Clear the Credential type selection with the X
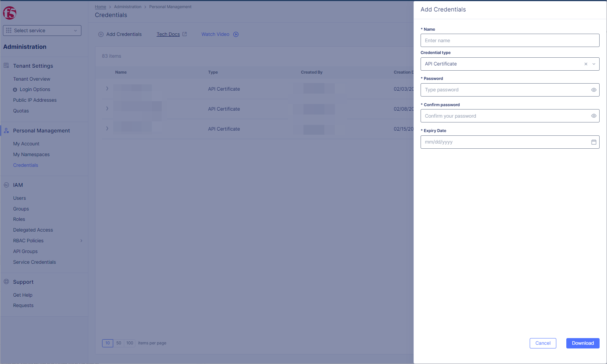 586,64
